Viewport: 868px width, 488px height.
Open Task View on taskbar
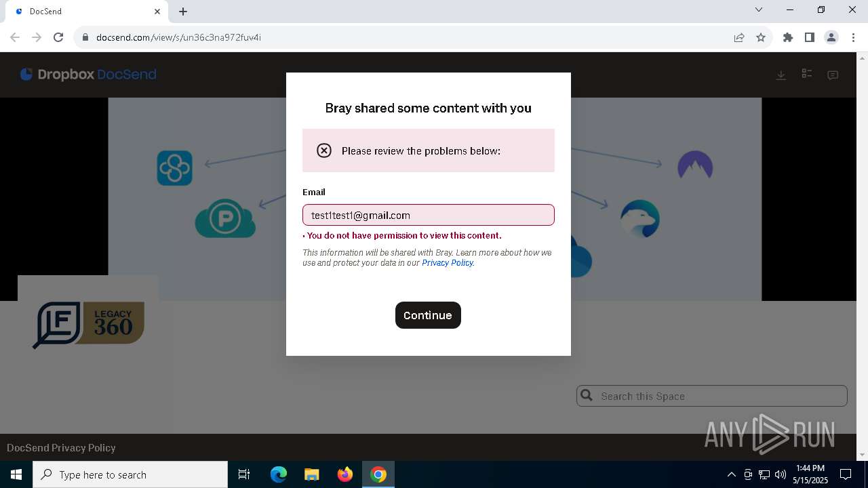(244, 474)
